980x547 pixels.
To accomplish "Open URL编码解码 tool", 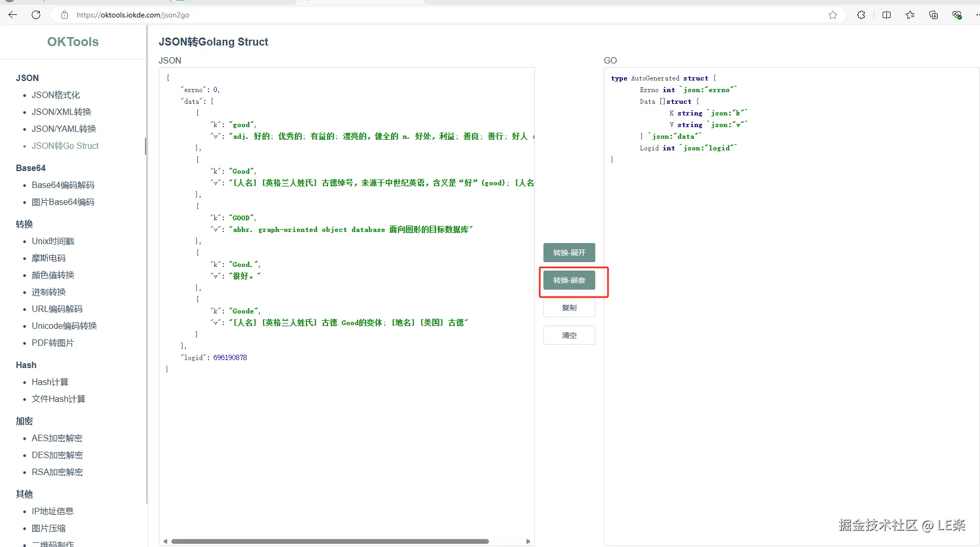I will [x=57, y=309].
